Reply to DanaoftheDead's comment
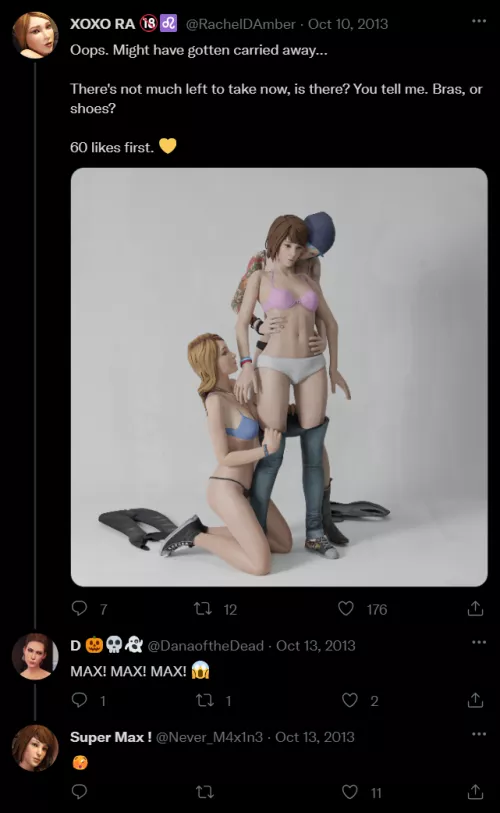The width and height of the screenshot is (500, 813). pyautogui.click(x=79, y=700)
